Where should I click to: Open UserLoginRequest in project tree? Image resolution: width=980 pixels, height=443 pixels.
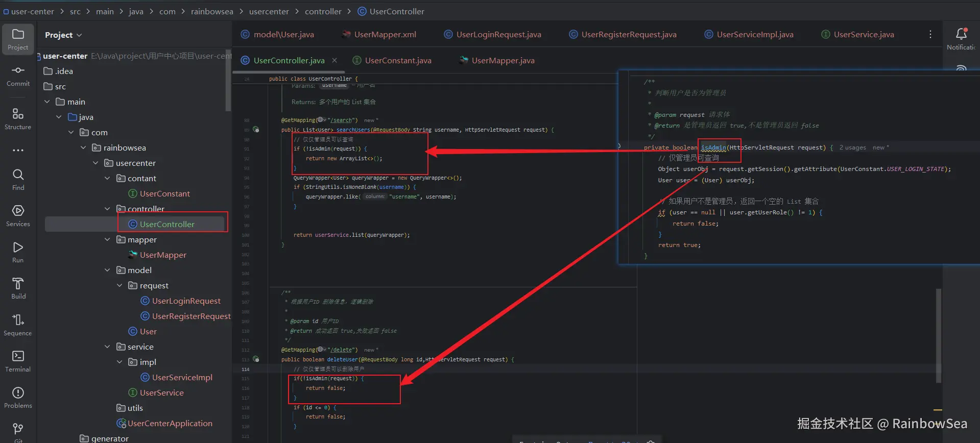point(186,301)
